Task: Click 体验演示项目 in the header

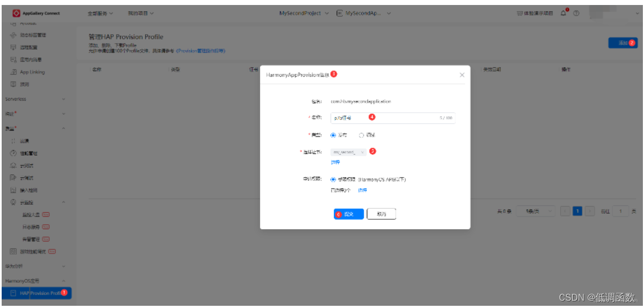Action: pos(538,13)
